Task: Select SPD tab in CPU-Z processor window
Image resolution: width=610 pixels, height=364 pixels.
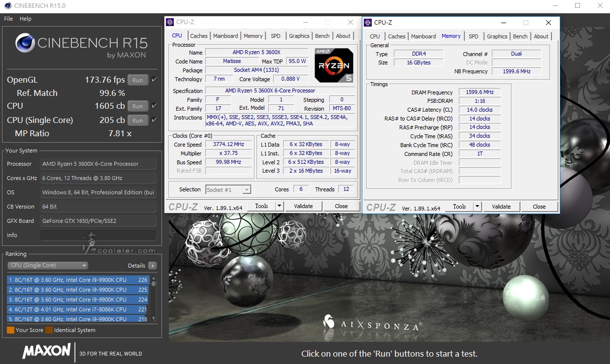Action: point(276,36)
